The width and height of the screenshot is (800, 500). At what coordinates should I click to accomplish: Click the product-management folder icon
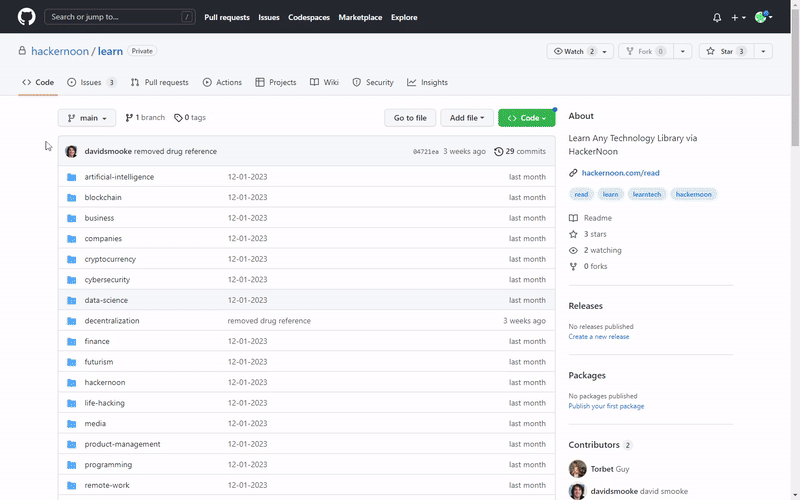71,444
